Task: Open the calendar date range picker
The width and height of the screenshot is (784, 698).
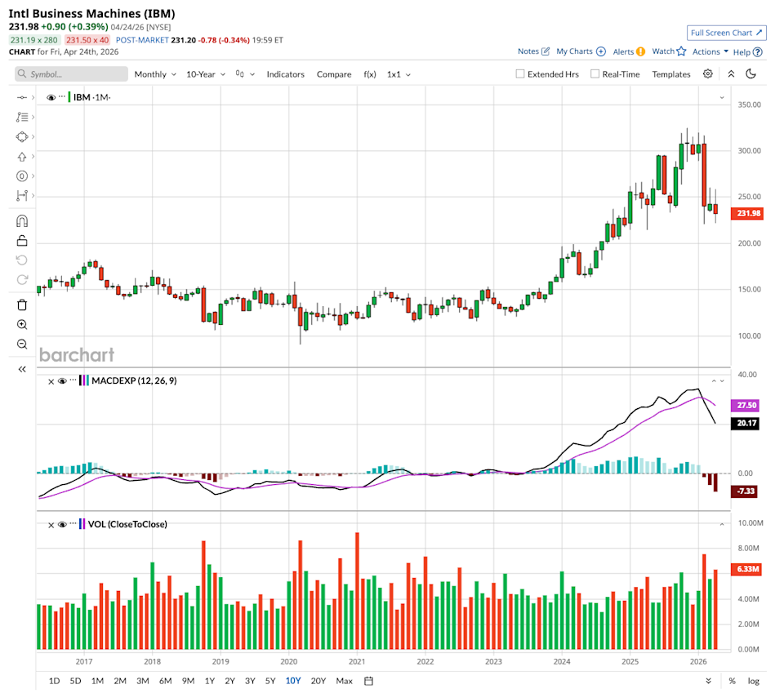Action: [x=368, y=681]
